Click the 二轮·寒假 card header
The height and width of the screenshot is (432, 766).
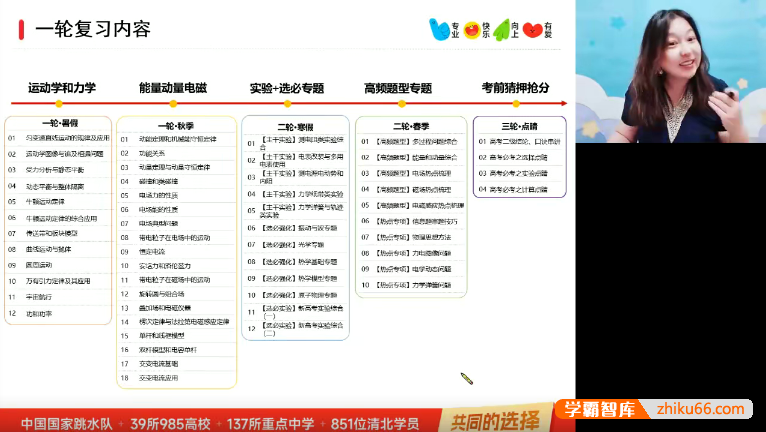(295, 127)
